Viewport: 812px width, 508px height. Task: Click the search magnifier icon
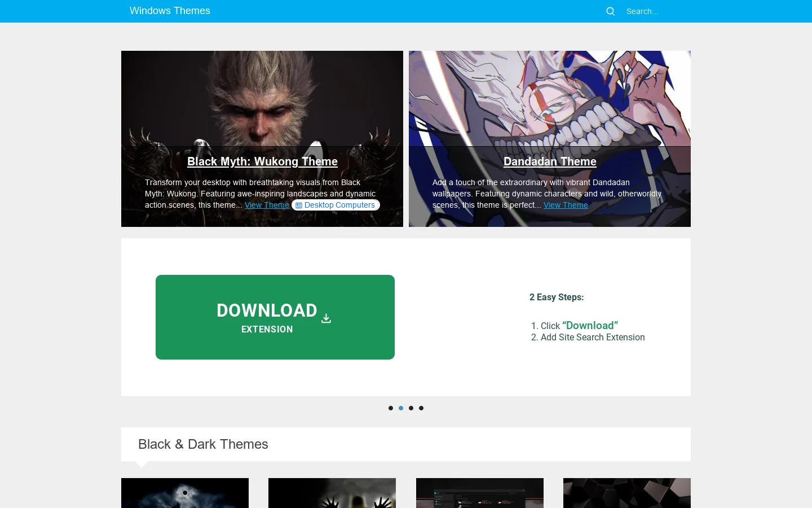(610, 11)
